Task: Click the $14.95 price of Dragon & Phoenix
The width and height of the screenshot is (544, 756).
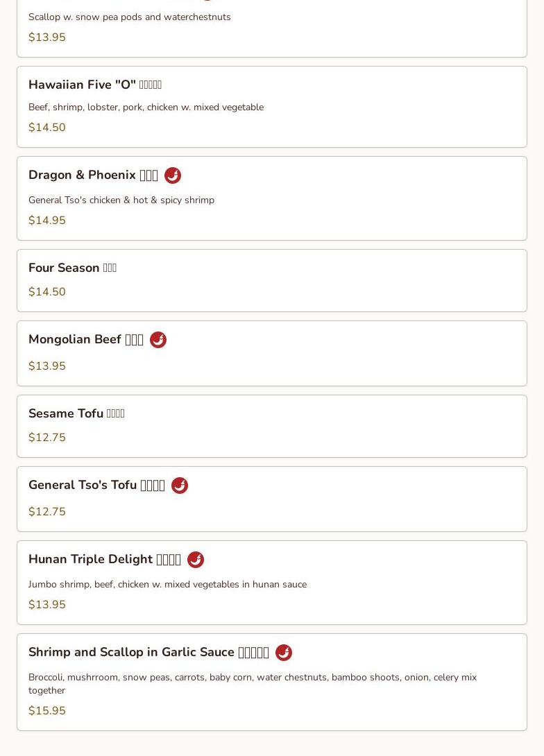Action: [x=47, y=221]
